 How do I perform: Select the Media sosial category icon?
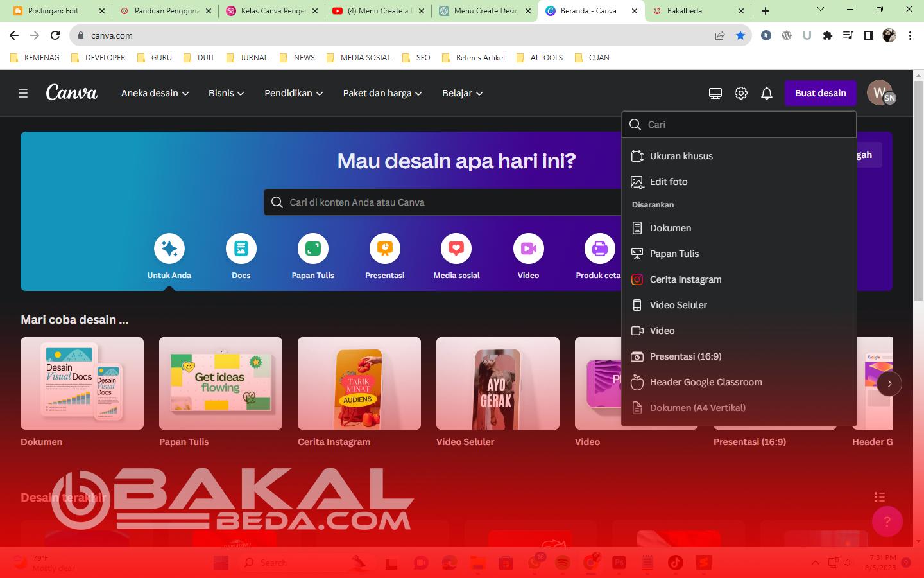pos(456,249)
